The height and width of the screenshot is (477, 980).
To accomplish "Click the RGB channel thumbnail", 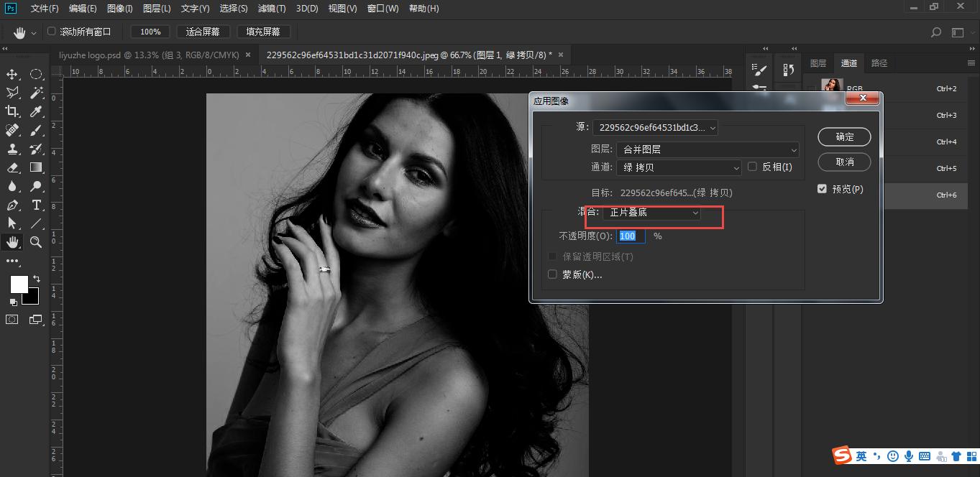I will (832, 86).
